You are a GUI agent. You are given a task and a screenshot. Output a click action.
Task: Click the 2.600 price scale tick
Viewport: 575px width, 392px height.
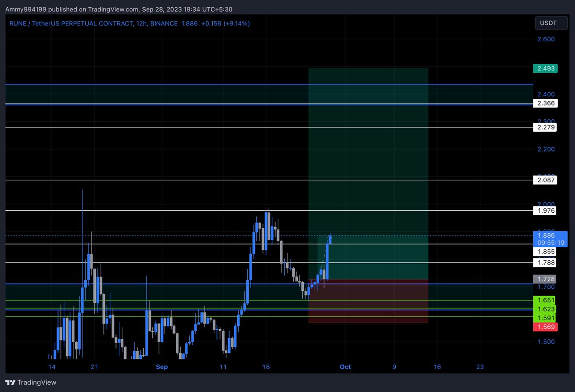pos(546,39)
